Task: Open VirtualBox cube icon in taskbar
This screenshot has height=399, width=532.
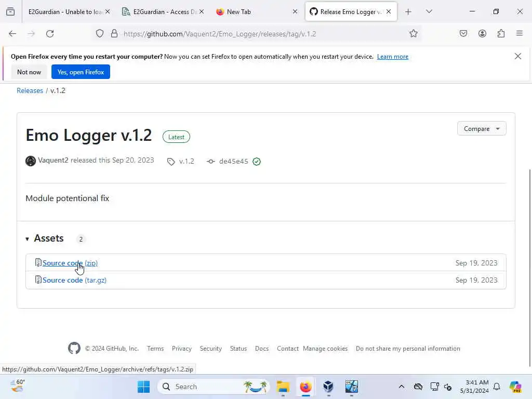Action: click(x=328, y=387)
